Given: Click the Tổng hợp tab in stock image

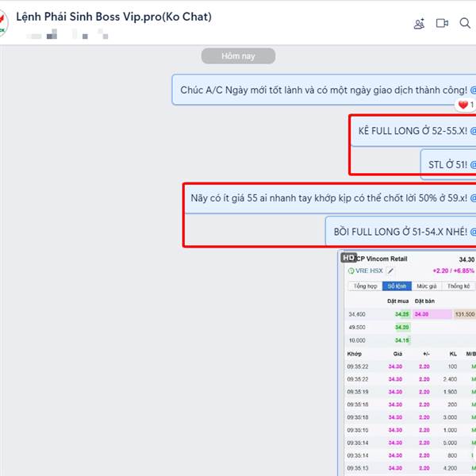Looking at the screenshot, I should pyautogui.click(x=365, y=286).
